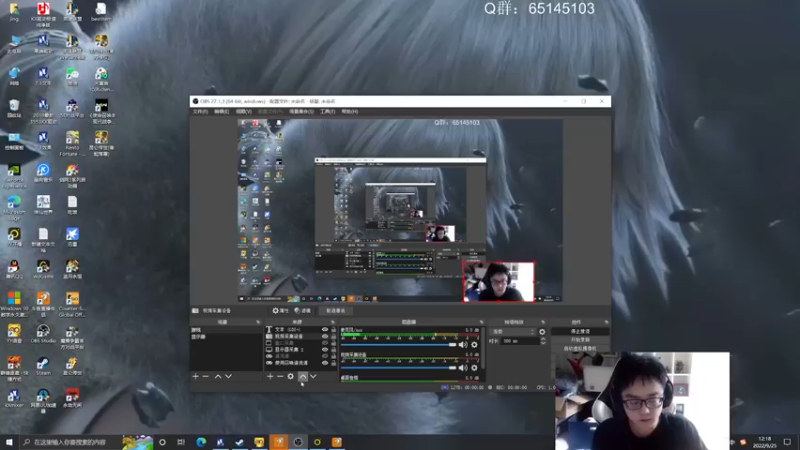The width and height of the screenshot is (800, 450).
Task: Switch to OBS in the taskbar
Action: [x=298, y=442]
